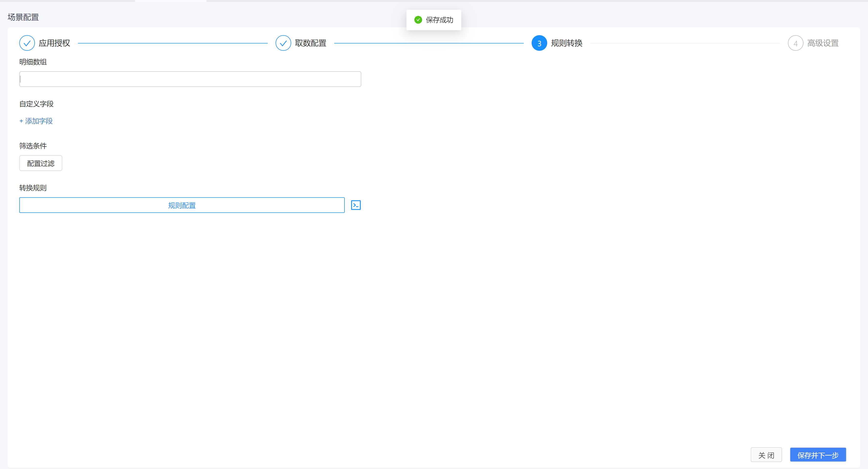Click the 应用授权 step checkmark icon

[x=27, y=43]
